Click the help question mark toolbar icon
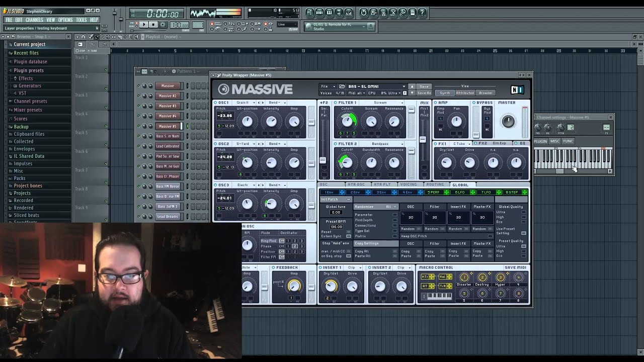The width and height of the screenshot is (644, 362). point(423,13)
